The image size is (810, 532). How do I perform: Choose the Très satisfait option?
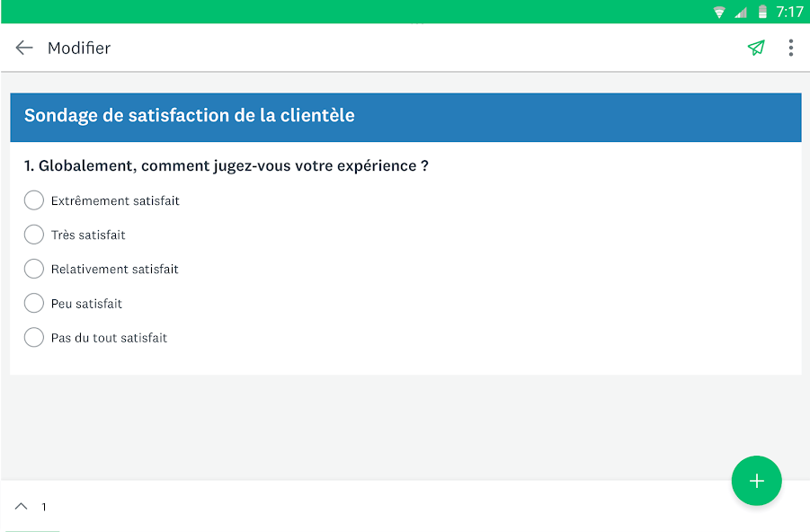[34, 235]
